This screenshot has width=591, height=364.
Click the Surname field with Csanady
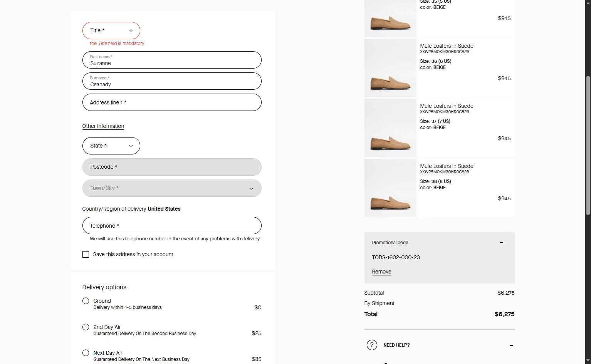coord(172,81)
